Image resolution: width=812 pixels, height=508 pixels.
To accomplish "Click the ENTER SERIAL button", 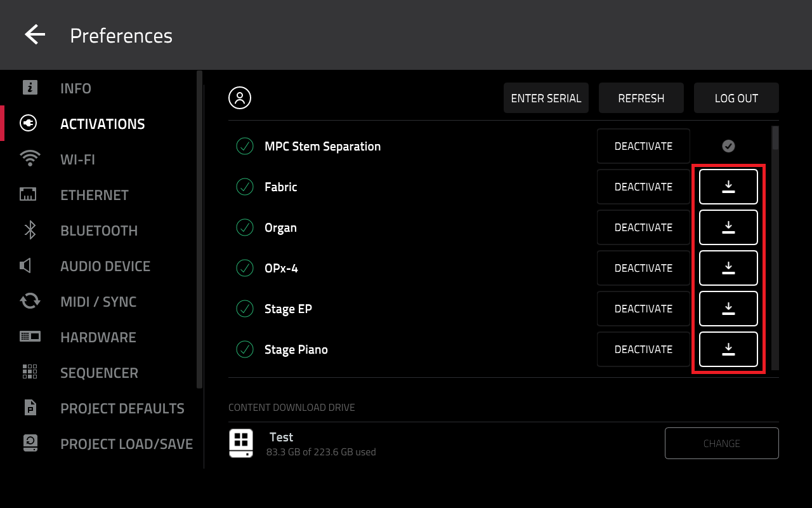I will click(546, 98).
